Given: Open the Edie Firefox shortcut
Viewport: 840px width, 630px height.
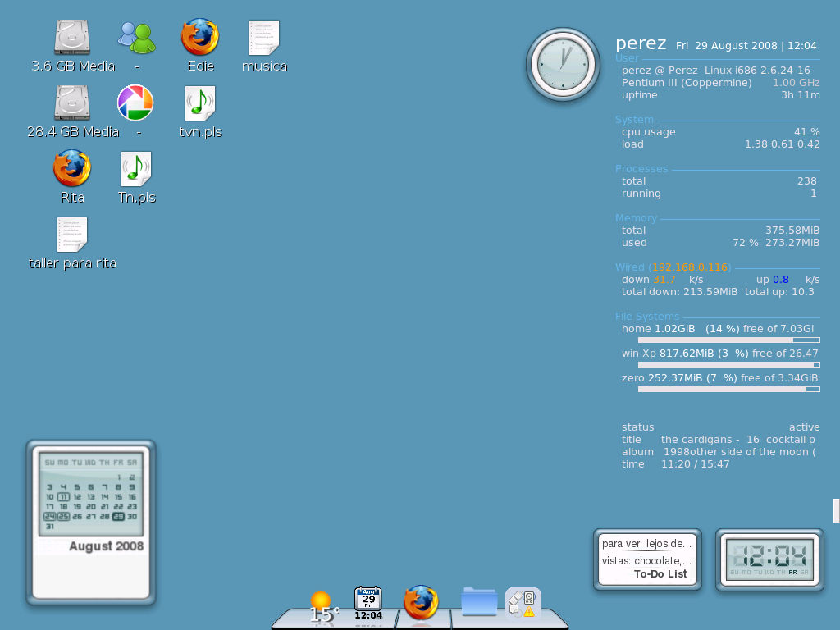Looking at the screenshot, I should pyautogui.click(x=200, y=37).
